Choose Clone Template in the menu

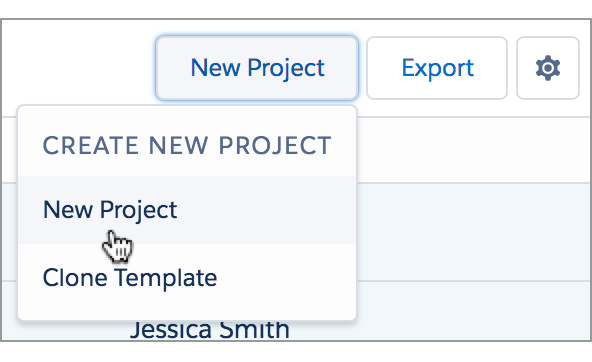pos(187,278)
